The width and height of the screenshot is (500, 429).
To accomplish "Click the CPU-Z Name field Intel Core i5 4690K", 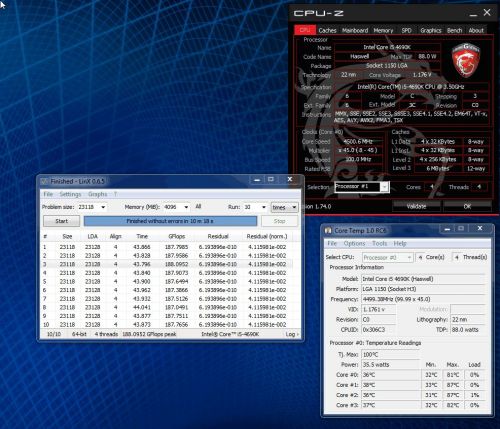I will (x=387, y=48).
